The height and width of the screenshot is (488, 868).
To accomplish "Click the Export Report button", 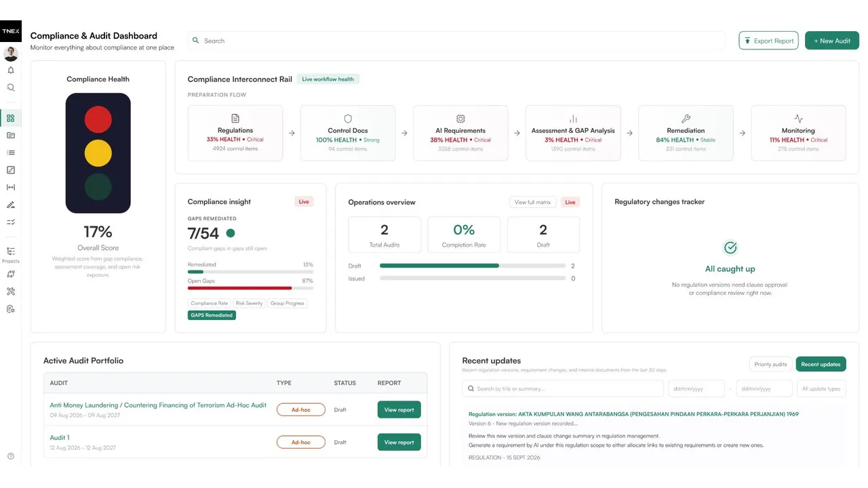I will [x=768, y=41].
